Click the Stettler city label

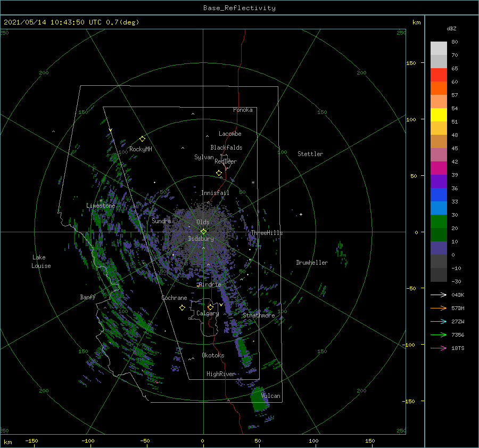pos(310,154)
